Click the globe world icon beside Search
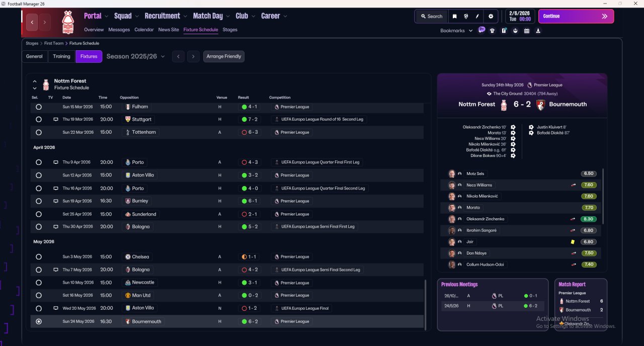 coord(466,16)
